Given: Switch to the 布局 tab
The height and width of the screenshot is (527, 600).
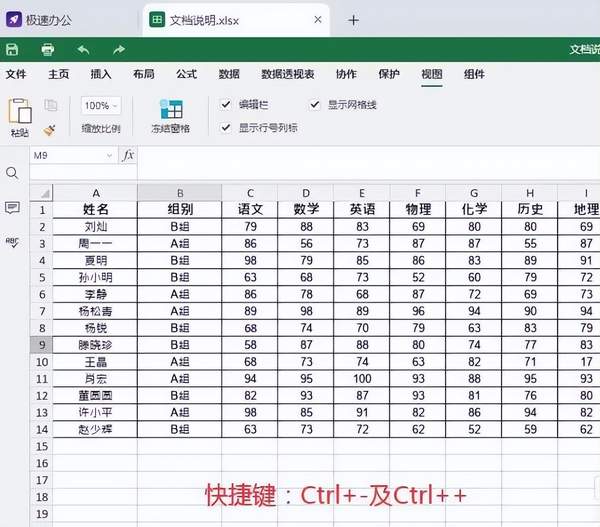Looking at the screenshot, I should click(x=144, y=74).
